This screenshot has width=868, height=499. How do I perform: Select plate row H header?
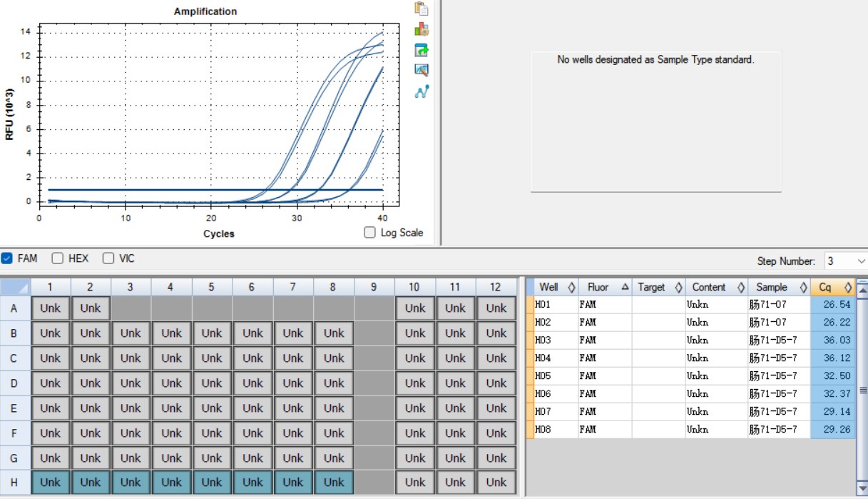pyautogui.click(x=15, y=483)
